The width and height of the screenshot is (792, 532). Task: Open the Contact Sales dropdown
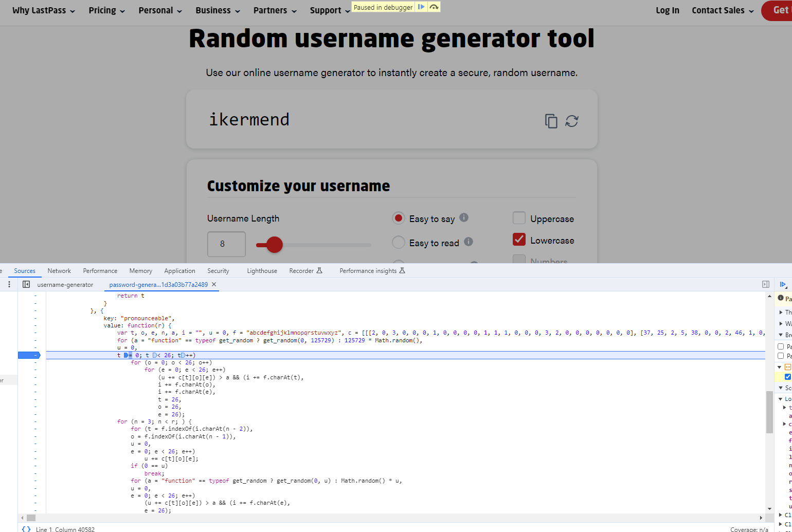point(723,10)
